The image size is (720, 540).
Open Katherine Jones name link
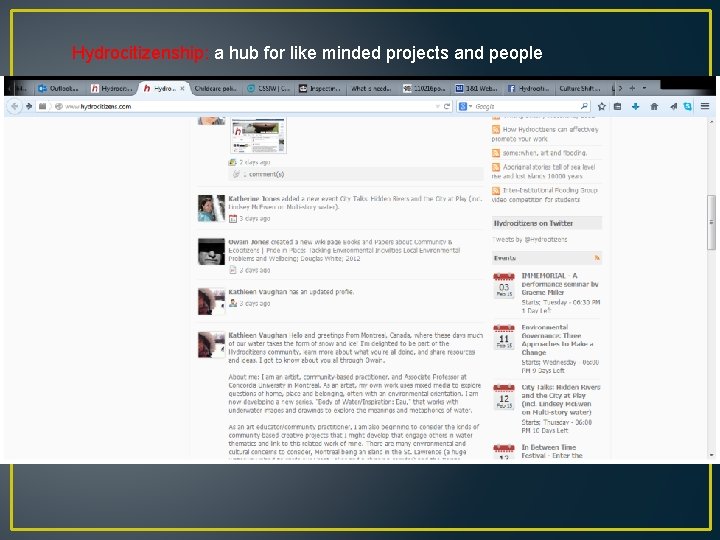[254, 199]
